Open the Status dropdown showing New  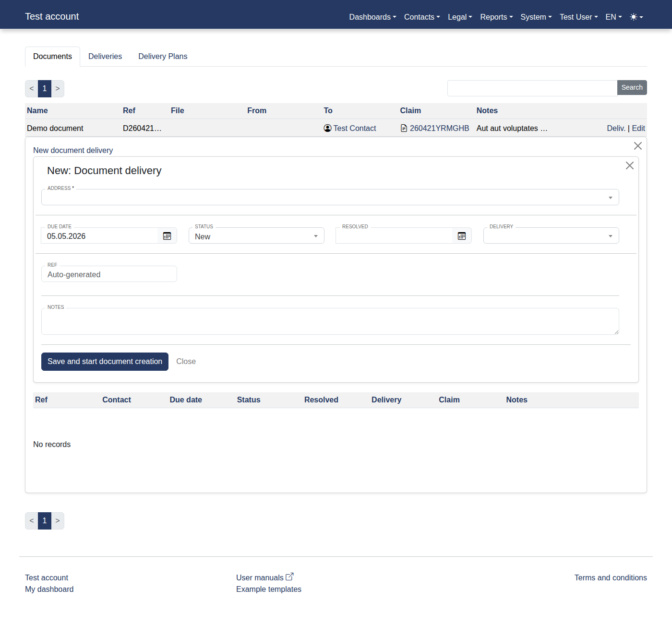315,236
